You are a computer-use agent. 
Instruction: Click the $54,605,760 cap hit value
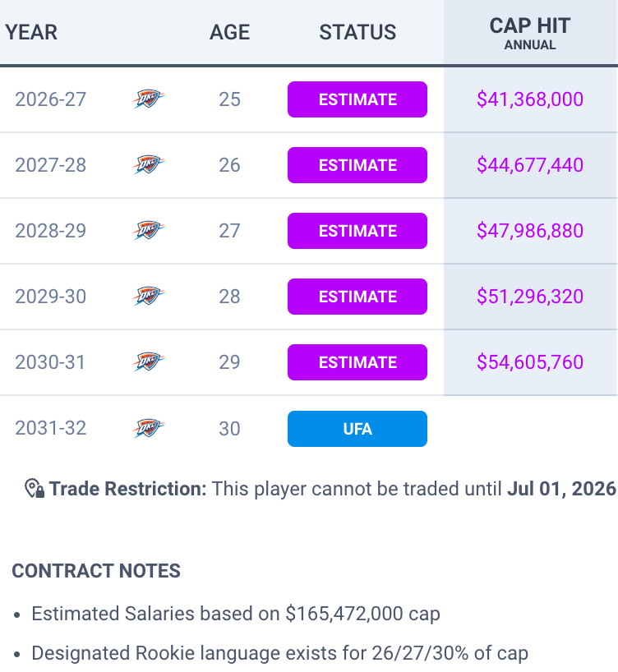point(530,362)
